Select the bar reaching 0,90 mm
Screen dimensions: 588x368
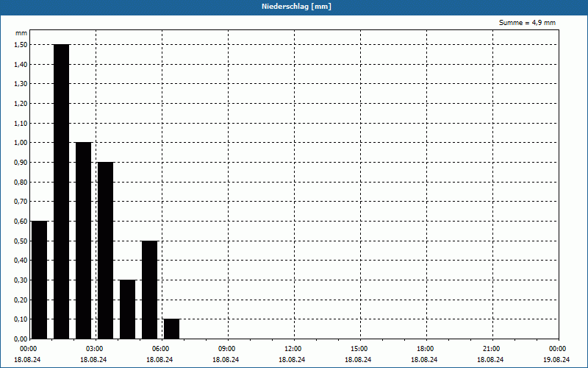105,250
